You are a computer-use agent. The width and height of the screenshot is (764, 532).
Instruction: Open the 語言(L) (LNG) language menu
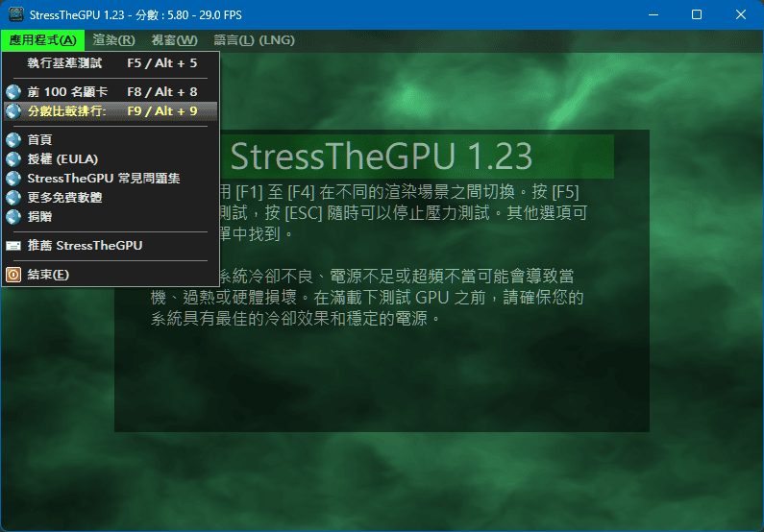point(254,40)
